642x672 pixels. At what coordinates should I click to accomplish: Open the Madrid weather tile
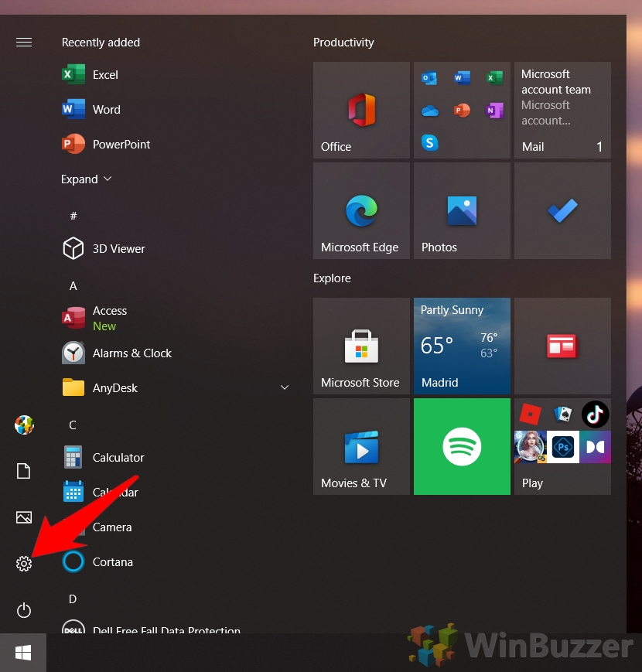pyautogui.click(x=461, y=346)
